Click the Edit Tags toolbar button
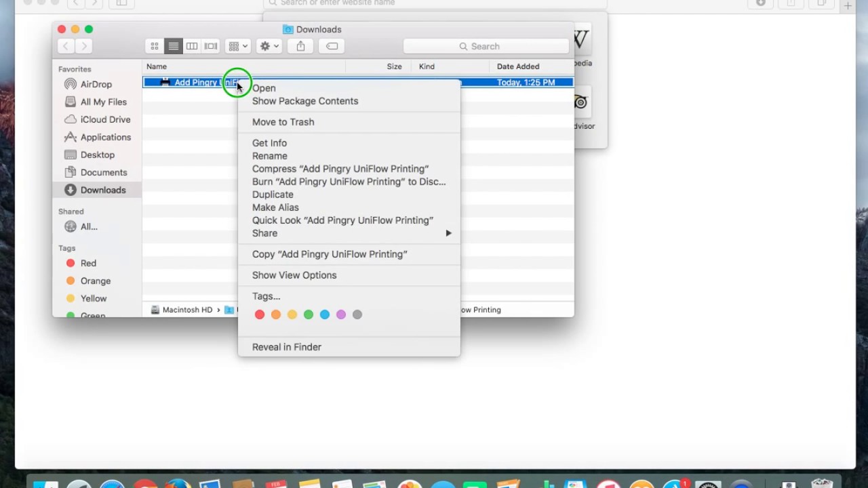The width and height of the screenshot is (868, 488). tap(332, 46)
